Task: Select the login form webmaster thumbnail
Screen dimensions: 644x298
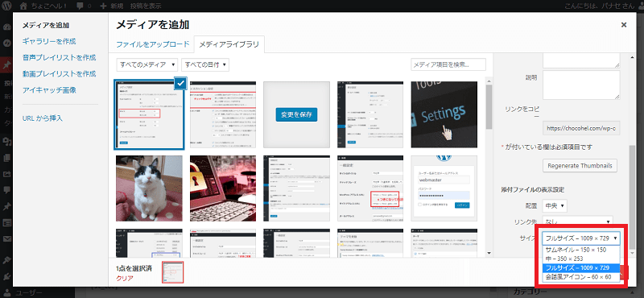Action: (444, 188)
